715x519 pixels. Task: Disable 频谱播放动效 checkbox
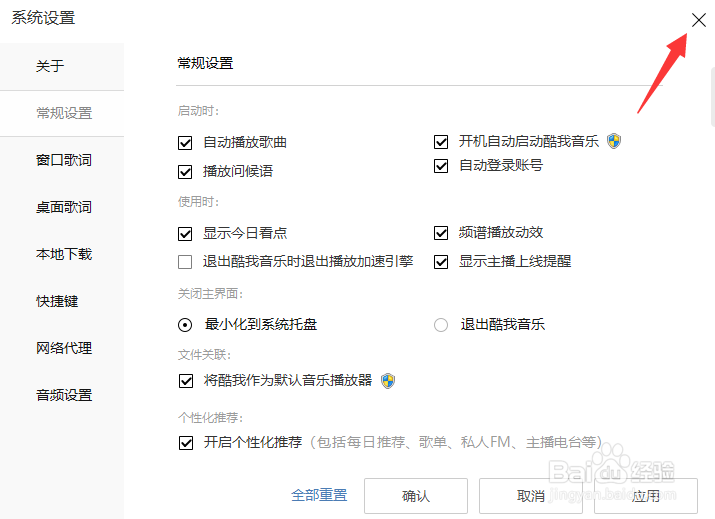click(441, 233)
